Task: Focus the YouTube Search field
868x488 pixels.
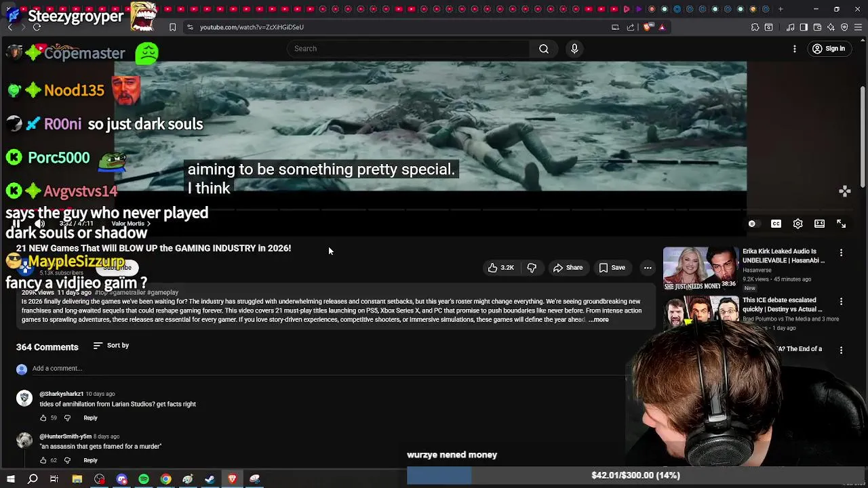Action: tap(408, 49)
